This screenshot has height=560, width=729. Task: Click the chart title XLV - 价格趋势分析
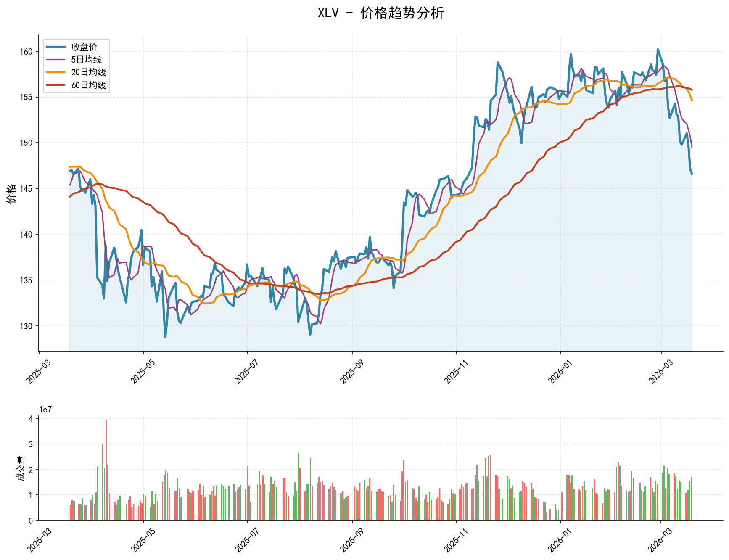[x=380, y=13]
